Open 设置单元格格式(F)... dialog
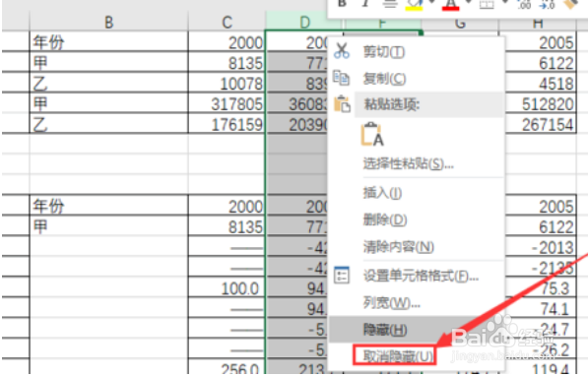The height and width of the screenshot is (376, 588). coord(417,277)
